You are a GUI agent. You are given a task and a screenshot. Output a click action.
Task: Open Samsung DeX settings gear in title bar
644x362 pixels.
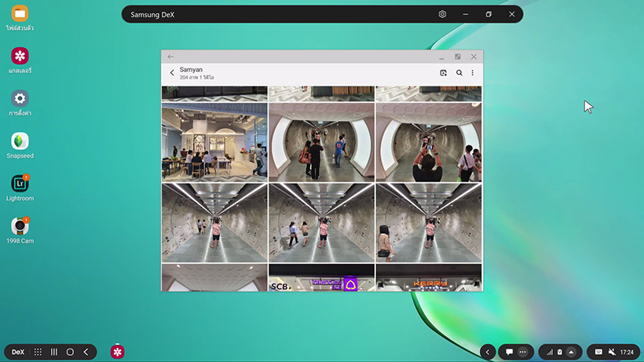click(442, 14)
